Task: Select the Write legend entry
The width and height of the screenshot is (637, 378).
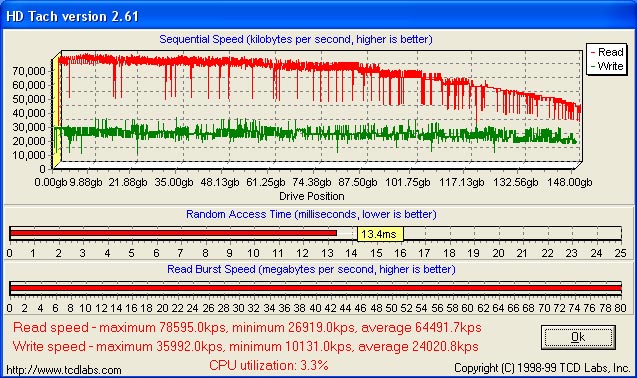Action: click(607, 66)
